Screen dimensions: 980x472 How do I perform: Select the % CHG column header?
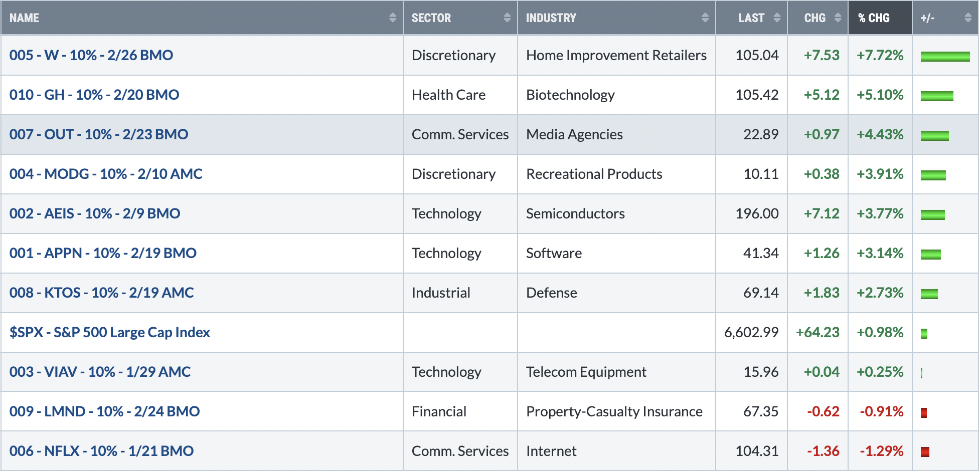(880, 18)
